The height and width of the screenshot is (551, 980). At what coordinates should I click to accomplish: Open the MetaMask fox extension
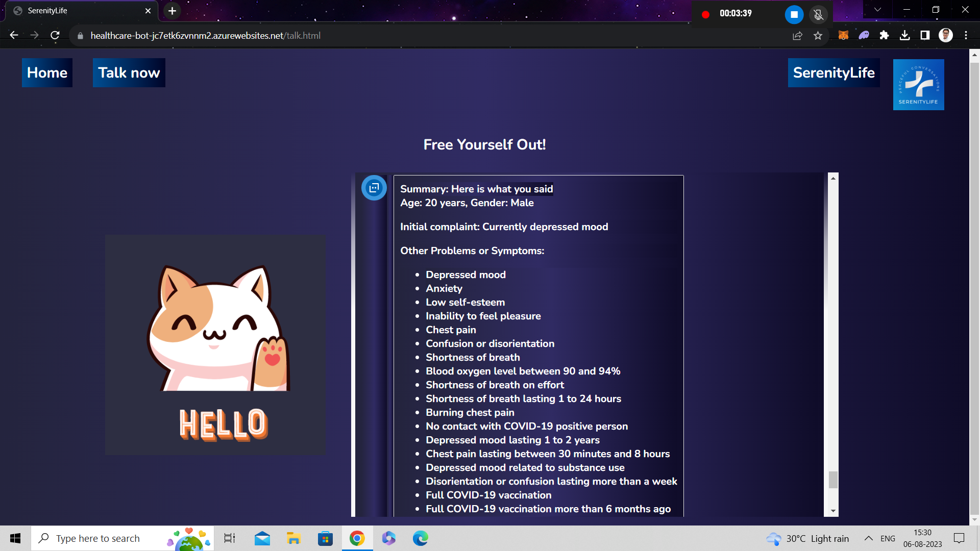[x=843, y=35]
